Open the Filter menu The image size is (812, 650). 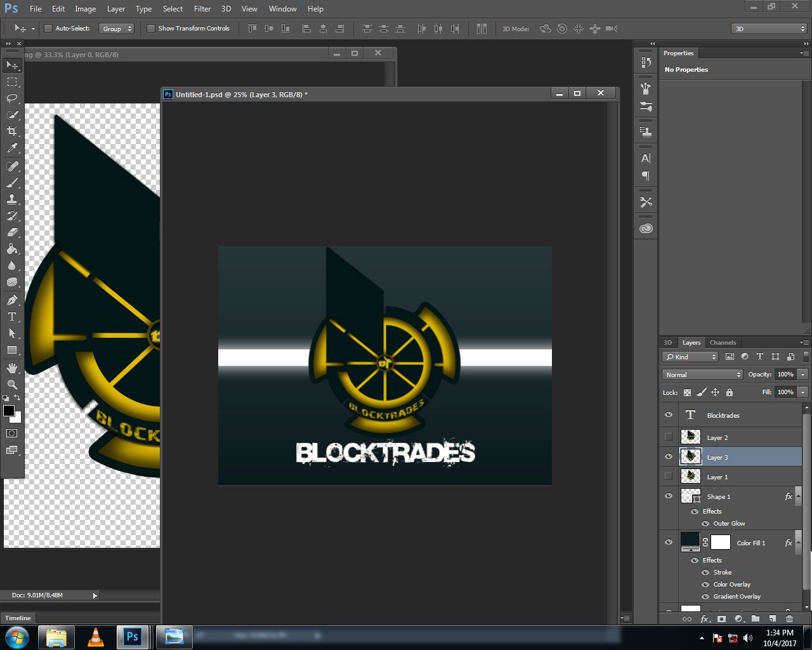click(202, 9)
